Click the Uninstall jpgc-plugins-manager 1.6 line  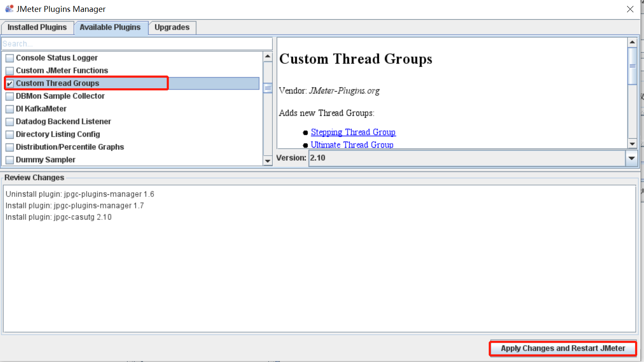point(80,194)
